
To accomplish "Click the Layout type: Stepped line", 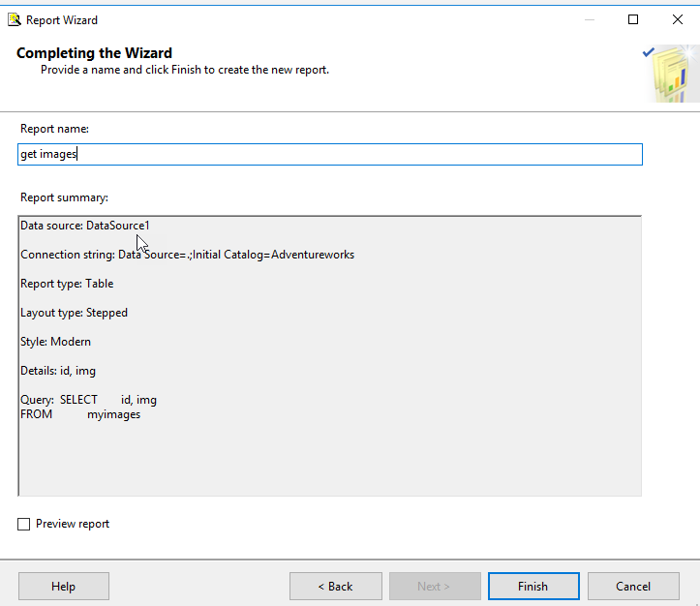I will click(x=74, y=313).
